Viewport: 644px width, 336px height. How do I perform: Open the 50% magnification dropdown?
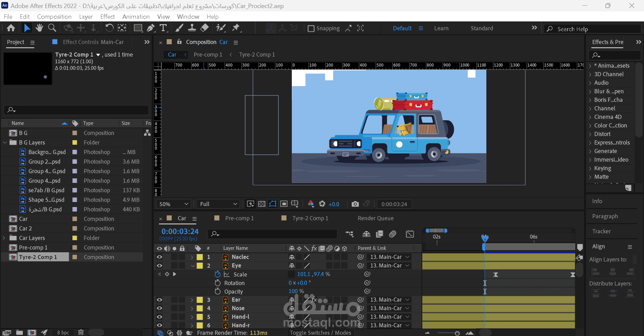(x=174, y=204)
